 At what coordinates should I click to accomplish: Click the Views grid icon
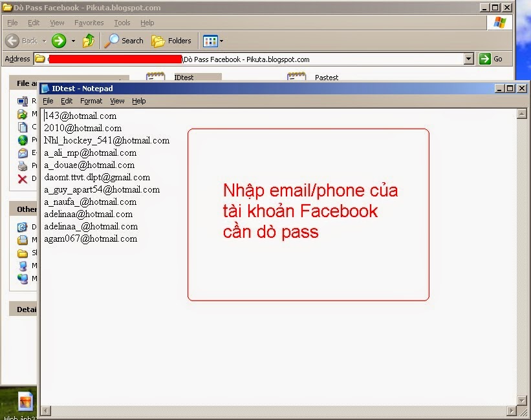click(210, 41)
